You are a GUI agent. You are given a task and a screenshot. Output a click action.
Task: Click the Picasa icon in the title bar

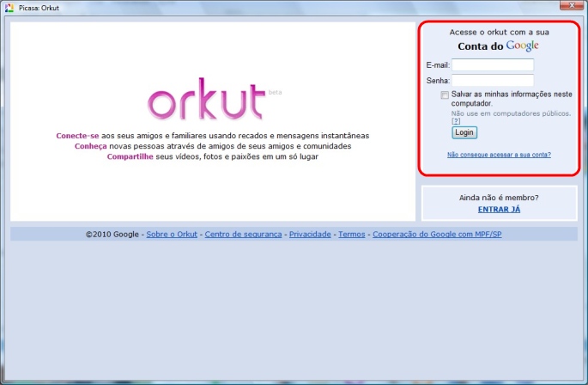coord(9,8)
